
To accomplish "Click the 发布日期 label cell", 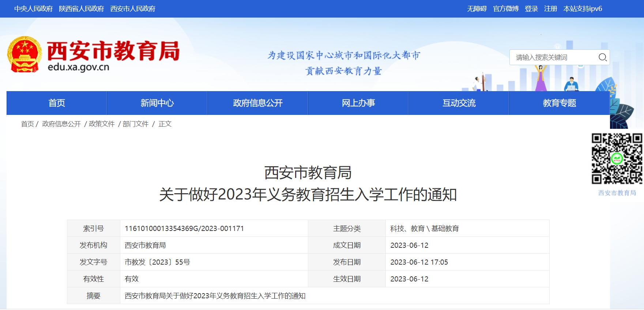I will coord(347,262).
